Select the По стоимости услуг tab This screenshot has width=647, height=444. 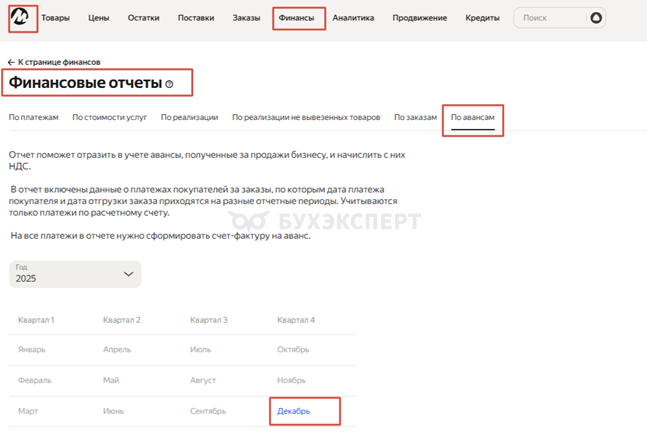click(109, 117)
